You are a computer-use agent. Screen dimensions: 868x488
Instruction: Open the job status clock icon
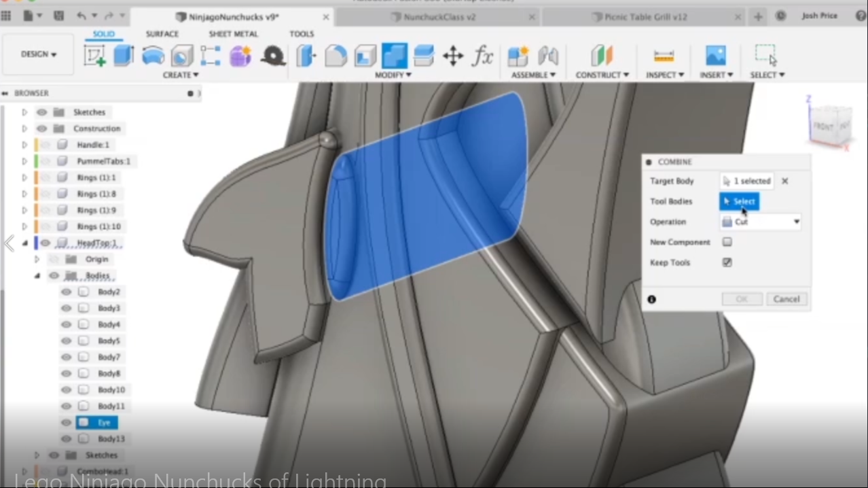pyautogui.click(x=781, y=16)
